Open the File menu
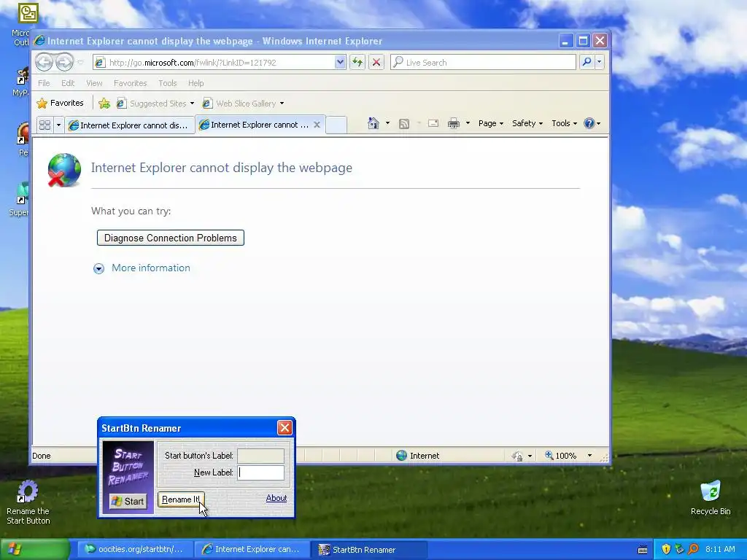 (44, 83)
